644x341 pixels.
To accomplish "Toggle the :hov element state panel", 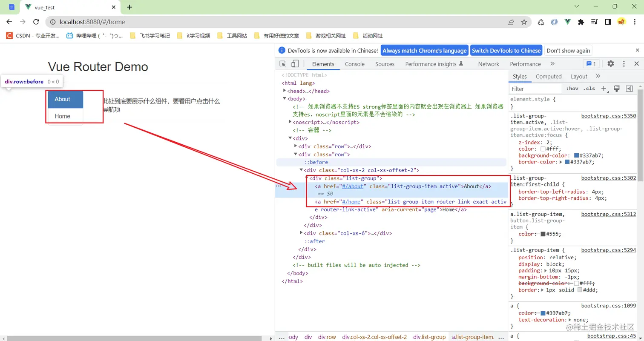I will click(x=572, y=89).
